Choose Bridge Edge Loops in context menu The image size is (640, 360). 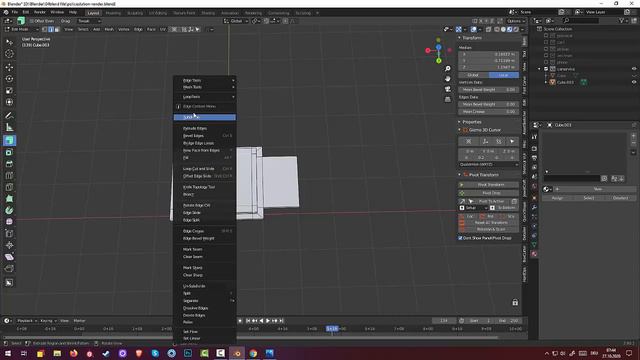click(x=204, y=143)
